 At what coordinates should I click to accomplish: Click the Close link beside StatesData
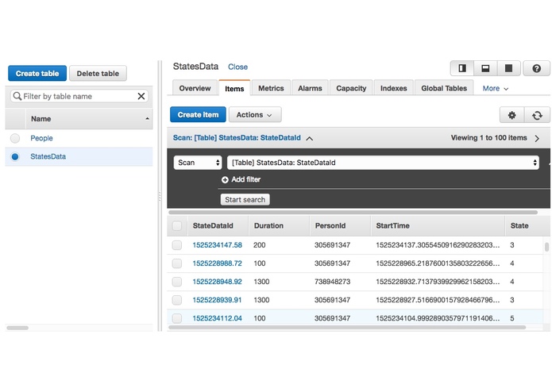(x=237, y=67)
